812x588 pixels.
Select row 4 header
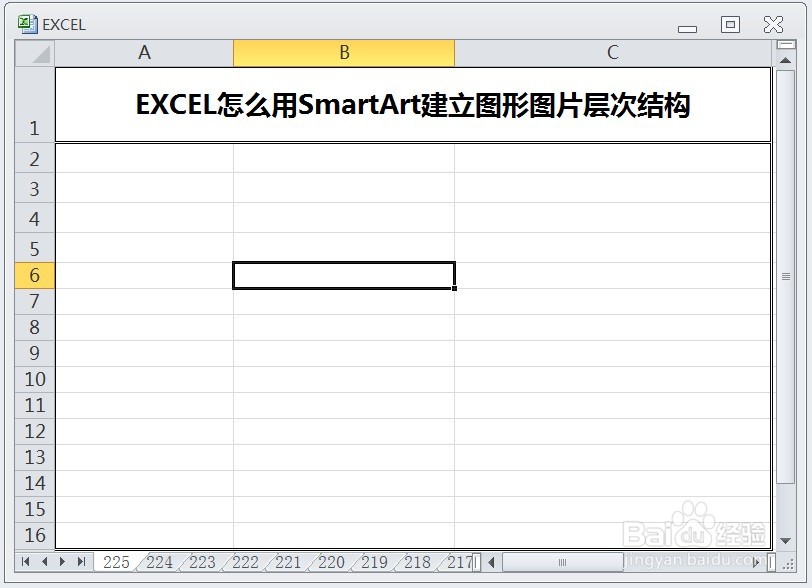(x=35, y=218)
